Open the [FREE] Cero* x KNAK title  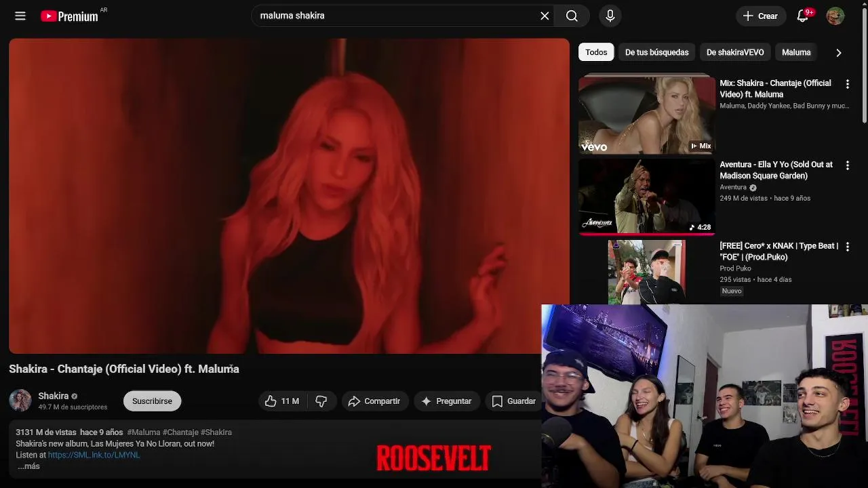pos(778,251)
